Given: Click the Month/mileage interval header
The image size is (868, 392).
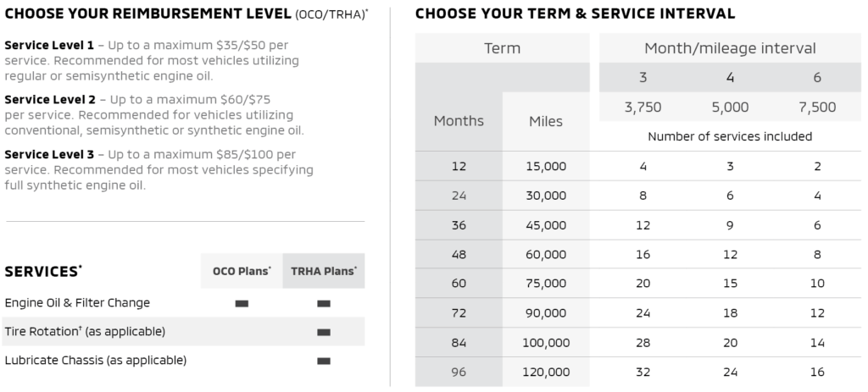Looking at the screenshot, I should pyautogui.click(x=730, y=48).
